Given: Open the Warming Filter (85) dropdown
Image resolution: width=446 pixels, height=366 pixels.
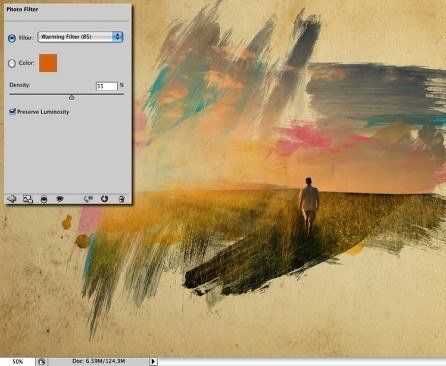Looking at the screenshot, I should click(80, 37).
